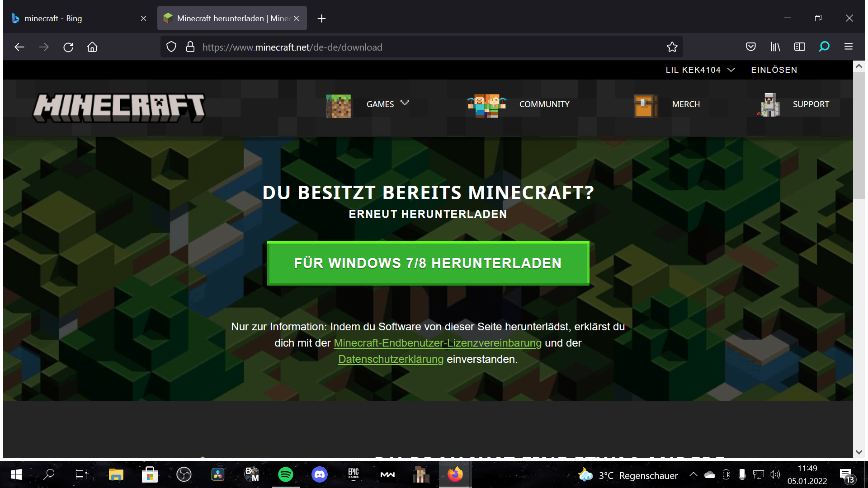Screen dimensions: 868x488
Task: Expand hidden system tray icons
Action: pos(694,474)
